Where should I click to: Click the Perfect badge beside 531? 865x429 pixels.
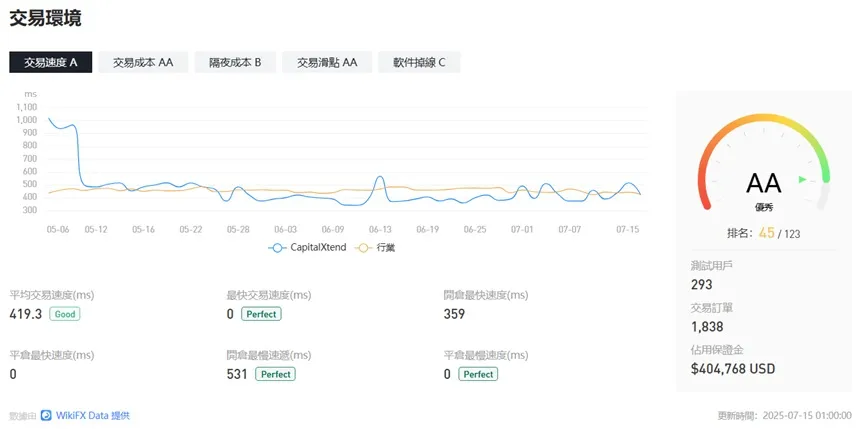coord(275,374)
